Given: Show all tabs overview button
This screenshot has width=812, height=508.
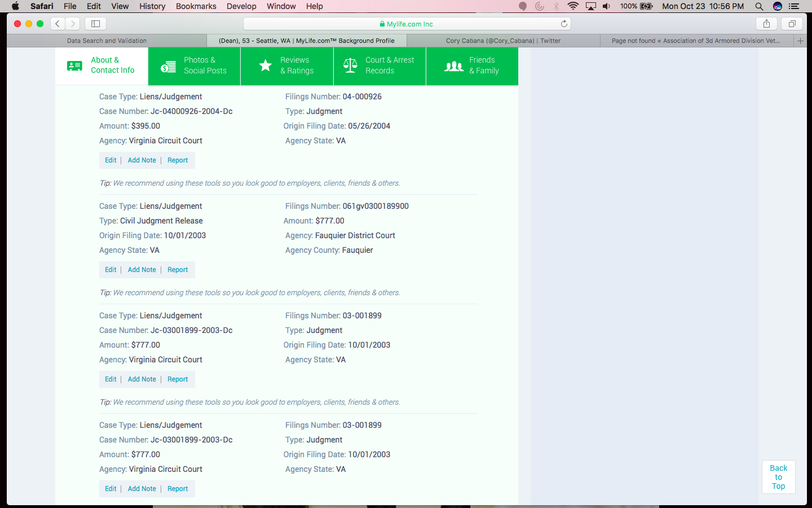Looking at the screenshot, I should coord(792,24).
